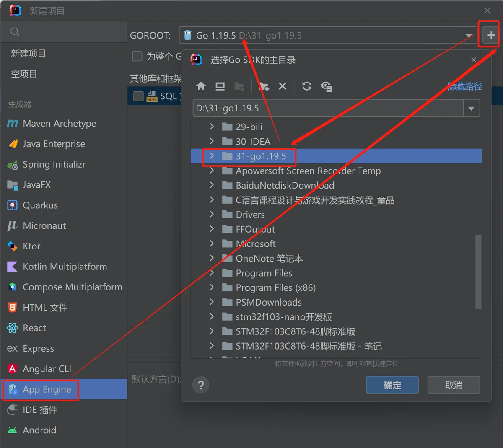The image size is (503, 448).
Task: Select the Micronaut generator
Action: tap(63, 225)
